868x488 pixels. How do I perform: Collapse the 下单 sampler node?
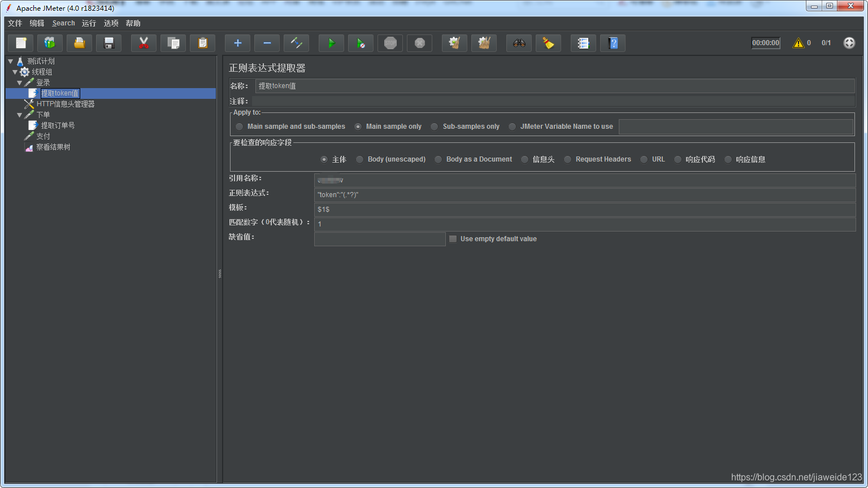(20, 115)
